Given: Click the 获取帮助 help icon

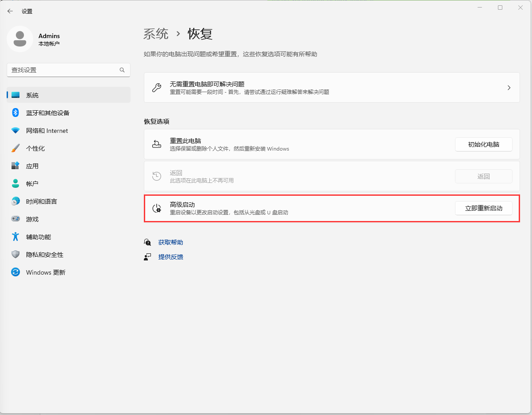Looking at the screenshot, I should [147, 242].
